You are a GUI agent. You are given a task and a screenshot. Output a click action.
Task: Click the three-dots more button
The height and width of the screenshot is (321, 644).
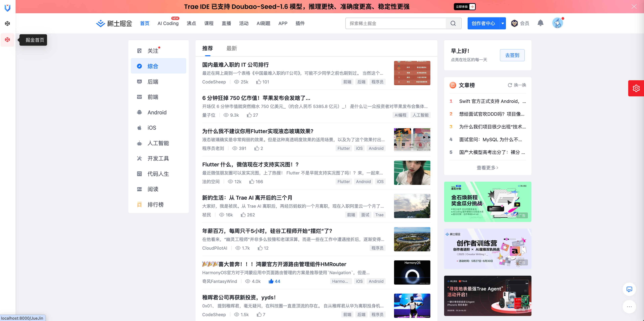(x=629, y=307)
